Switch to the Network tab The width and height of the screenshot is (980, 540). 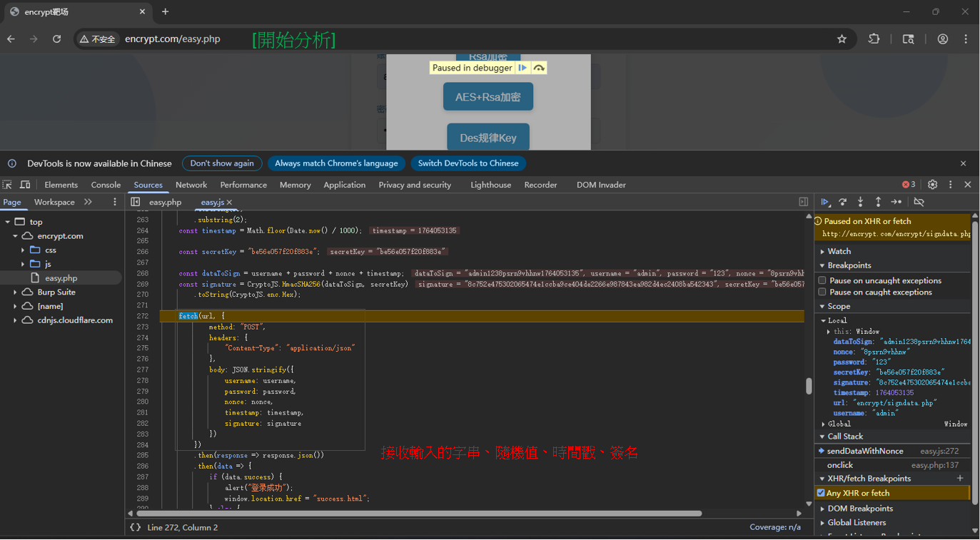pyautogui.click(x=191, y=185)
